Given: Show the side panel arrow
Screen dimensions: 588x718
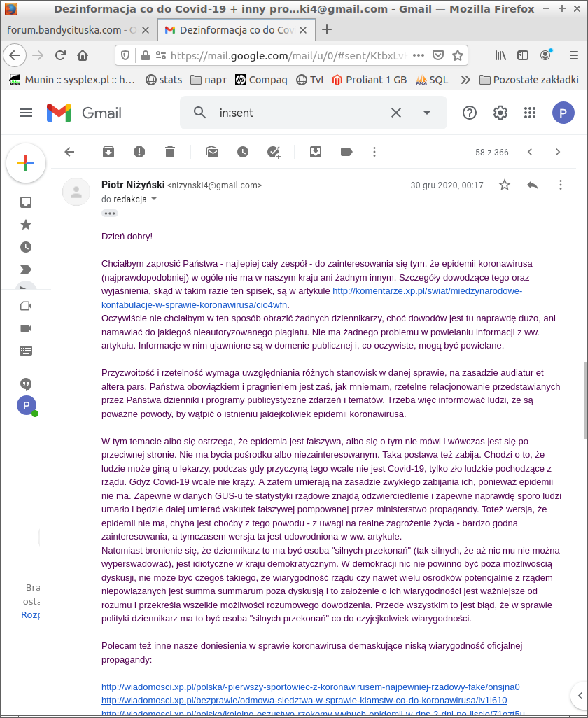Looking at the screenshot, I should [x=580, y=696].
